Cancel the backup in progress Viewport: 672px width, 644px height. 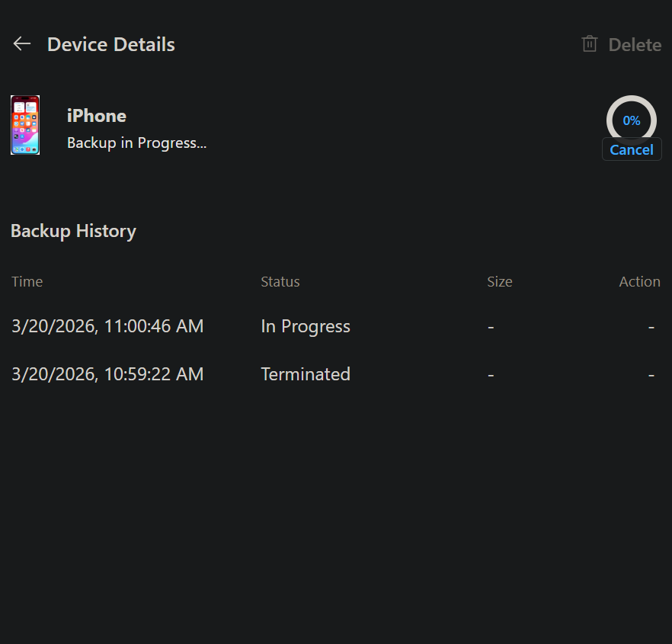point(632,149)
